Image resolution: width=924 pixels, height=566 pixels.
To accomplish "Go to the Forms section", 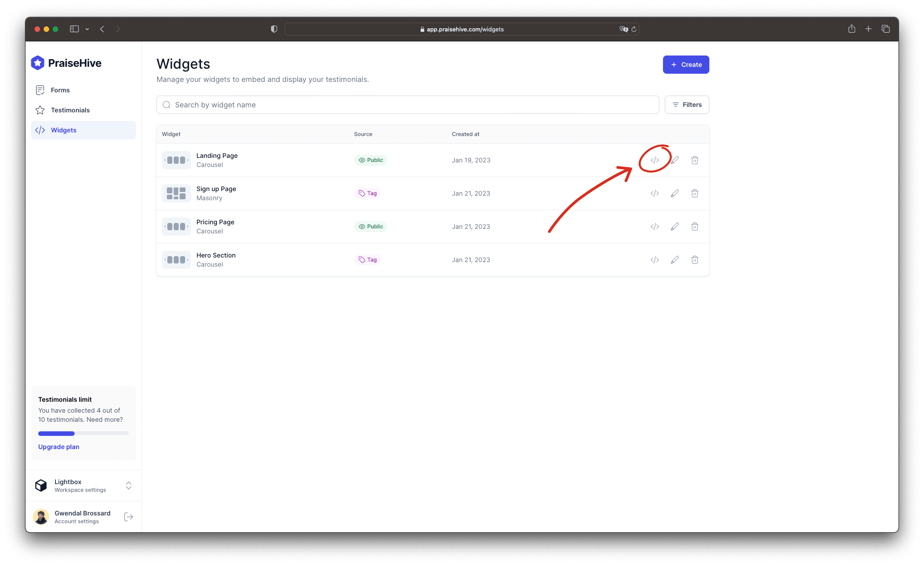I will coord(60,90).
